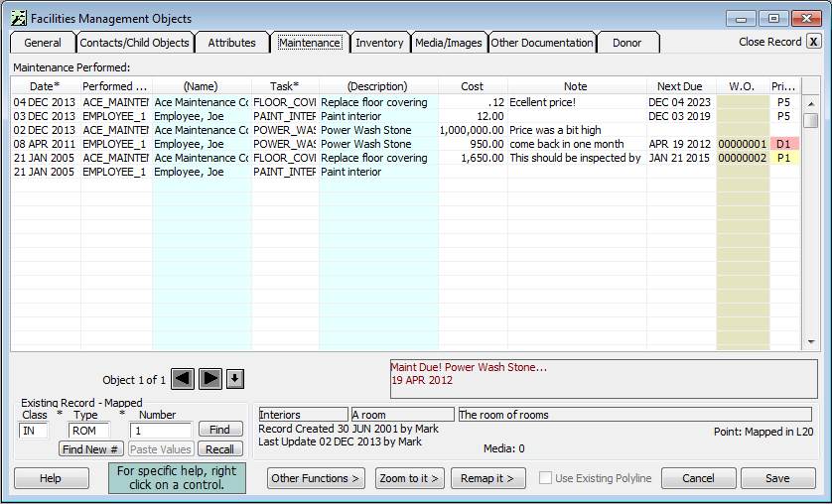This screenshot has height=504, width=832.
Task: Go to the next object arrow
Action: tap(210, 379)
